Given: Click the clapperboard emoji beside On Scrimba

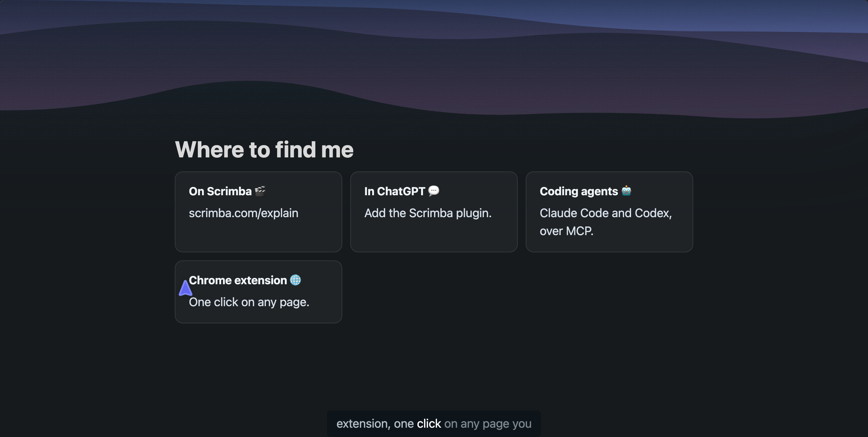Looking at the screenshot, I should click(260, 191).
